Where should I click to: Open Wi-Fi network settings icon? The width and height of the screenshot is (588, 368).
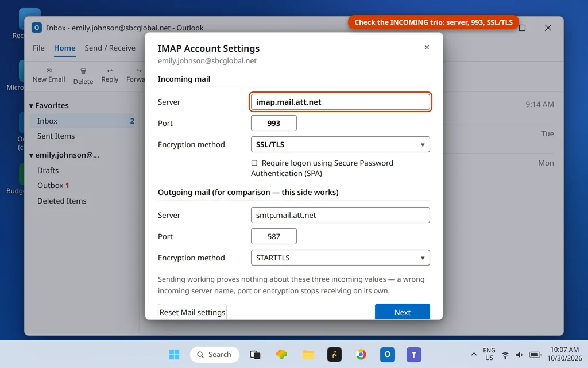(505, 355)
